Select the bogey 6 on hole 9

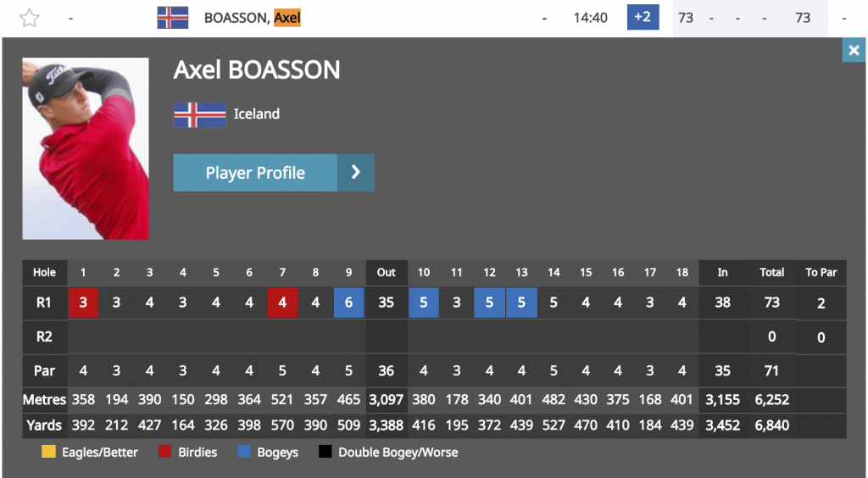[x=348, y=303]
